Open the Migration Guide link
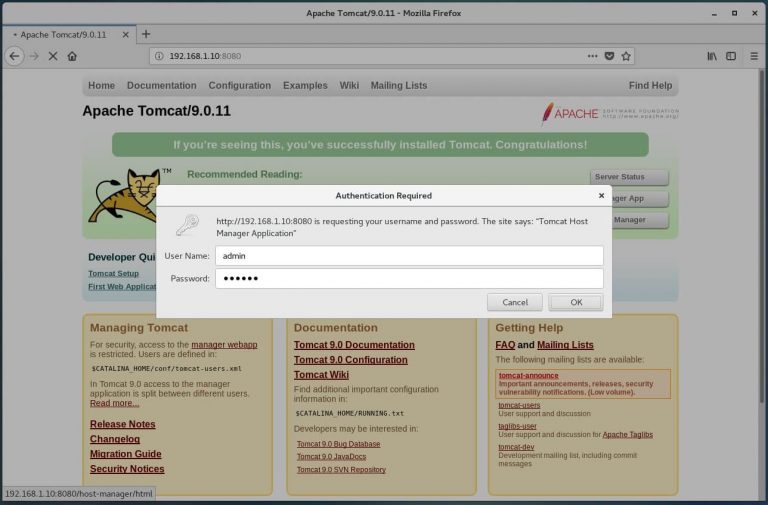768x505 pixels. tap(125, 454)
